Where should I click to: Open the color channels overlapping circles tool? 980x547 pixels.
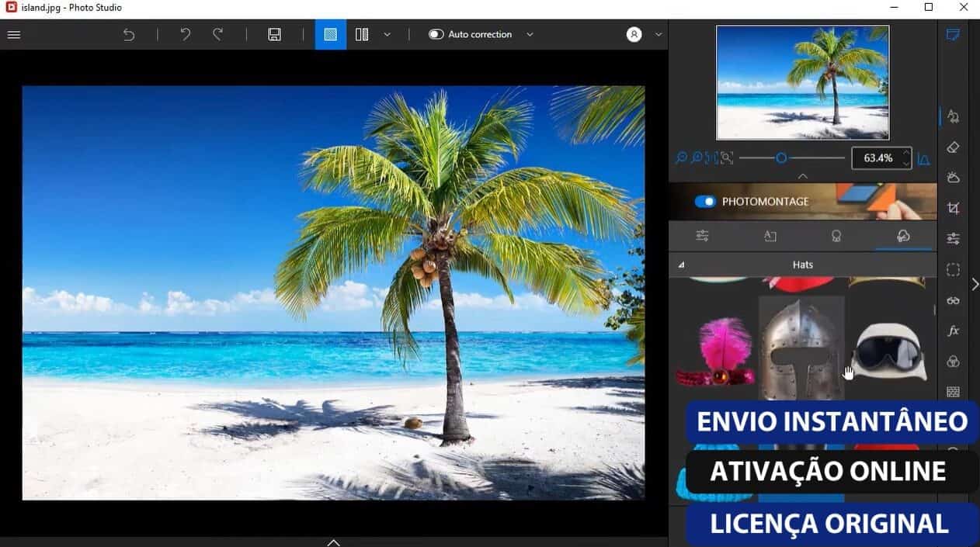click(x=954, y=362)
